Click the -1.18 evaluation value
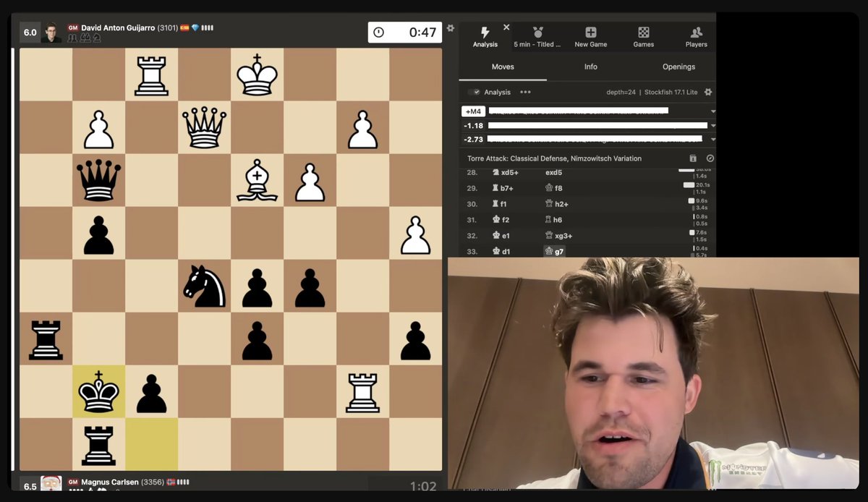This screenshot has height=502, width=868. pyautogui.click(x=474, y=125)
